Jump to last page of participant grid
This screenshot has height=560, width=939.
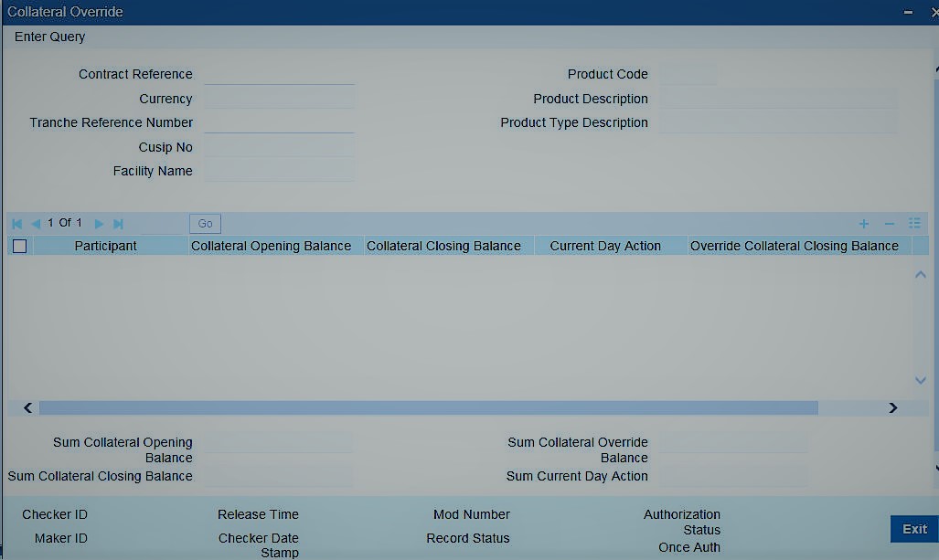(118, 224)
